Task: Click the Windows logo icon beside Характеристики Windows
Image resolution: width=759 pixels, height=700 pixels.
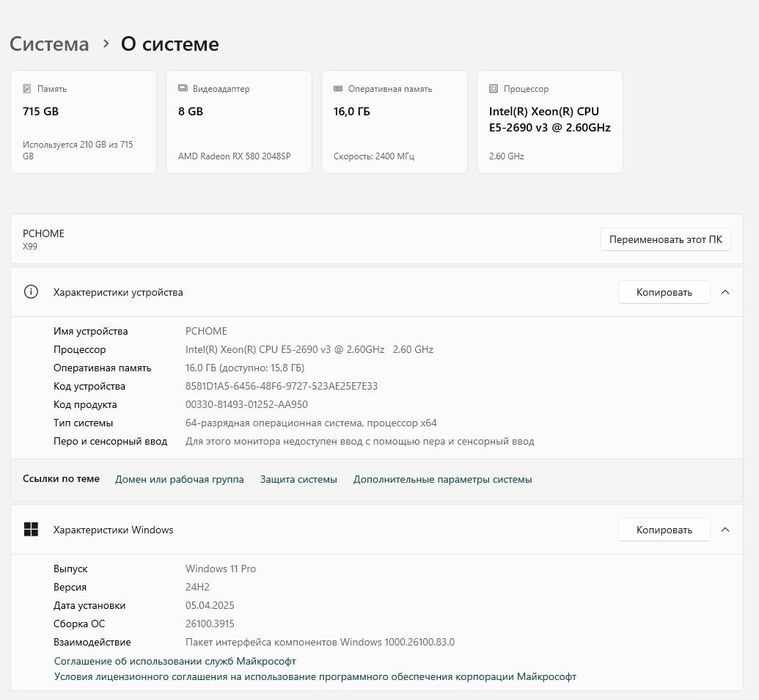Action: tap(31, 529)
